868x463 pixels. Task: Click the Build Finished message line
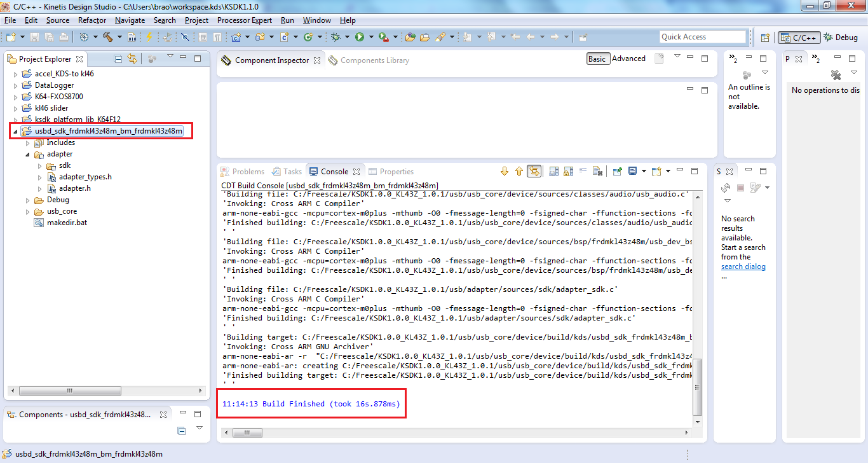[x=311, y=404]
